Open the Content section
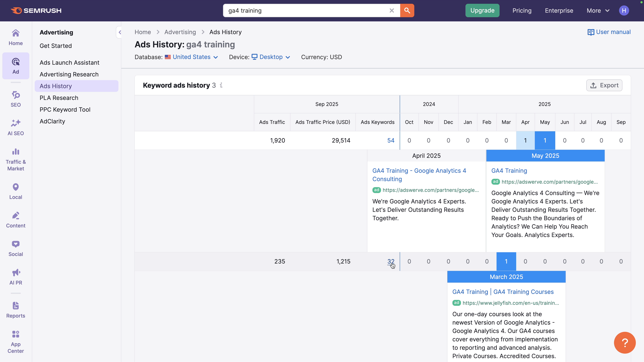The height and width of the screenshot is (362, 644). 16,220
